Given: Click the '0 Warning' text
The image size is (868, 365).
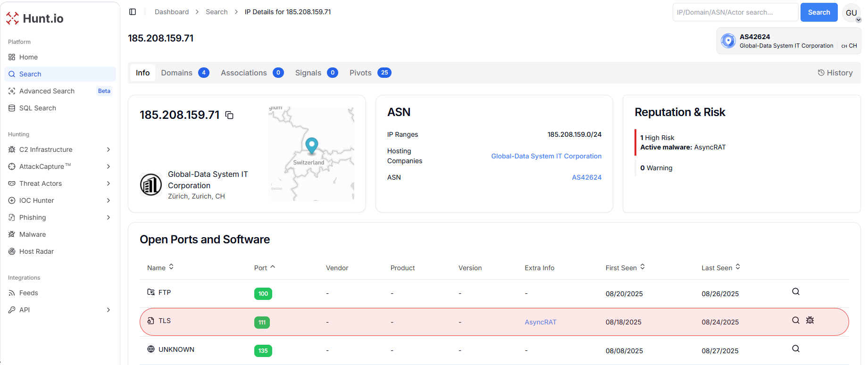Looking at the screenshot, I should pos(656,168).
